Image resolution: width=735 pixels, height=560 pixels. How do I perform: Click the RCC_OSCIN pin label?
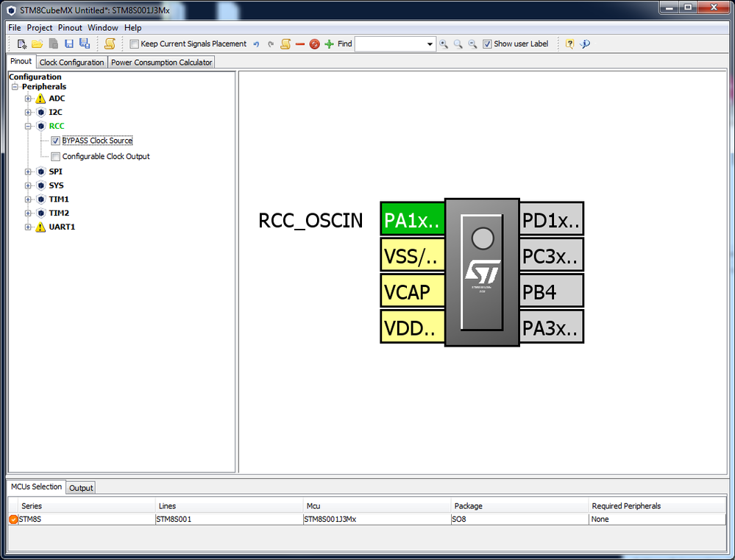pyautogui.click(x=310, y=221)
